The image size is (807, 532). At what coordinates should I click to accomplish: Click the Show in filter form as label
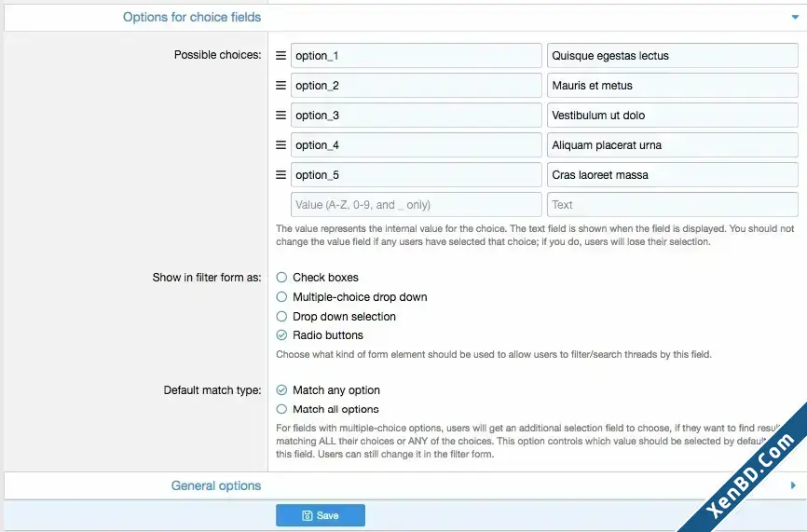pos(206,278)
